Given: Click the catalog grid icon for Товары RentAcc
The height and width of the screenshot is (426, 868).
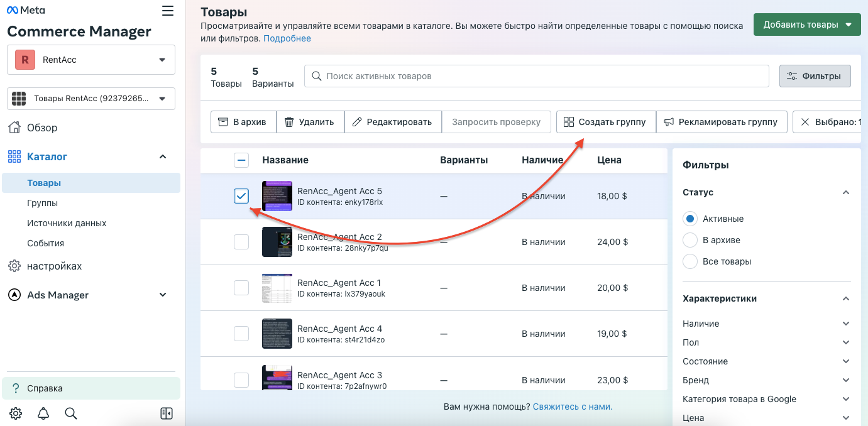Looking at the screenshot, I should 19,99.
